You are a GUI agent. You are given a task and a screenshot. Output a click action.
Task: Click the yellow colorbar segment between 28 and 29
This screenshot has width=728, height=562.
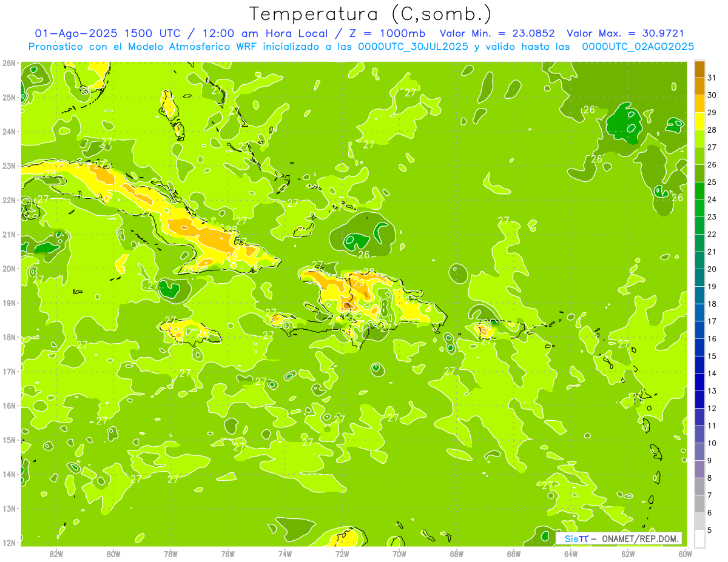(x=699, y=121)
